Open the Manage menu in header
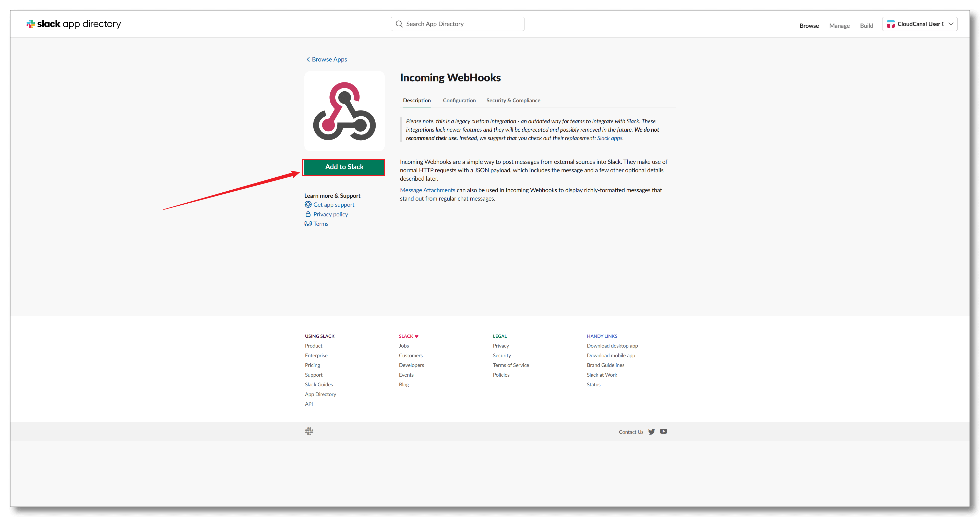 pyautogui.click(x=839, y=26)
